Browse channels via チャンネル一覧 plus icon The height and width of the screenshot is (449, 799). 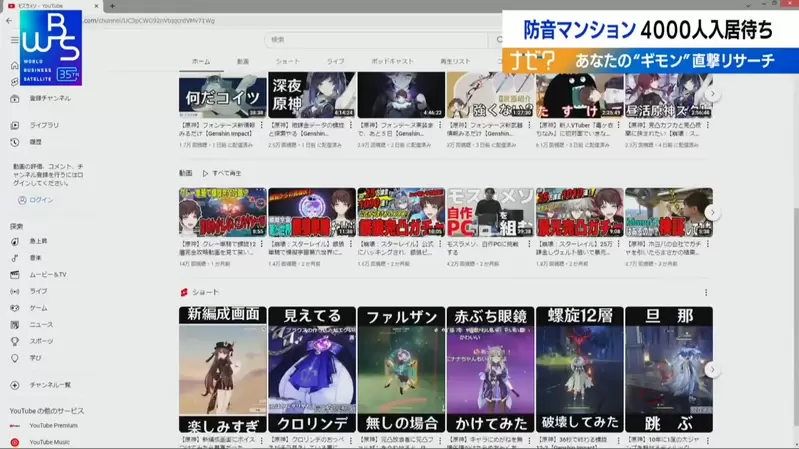point(15,385)
